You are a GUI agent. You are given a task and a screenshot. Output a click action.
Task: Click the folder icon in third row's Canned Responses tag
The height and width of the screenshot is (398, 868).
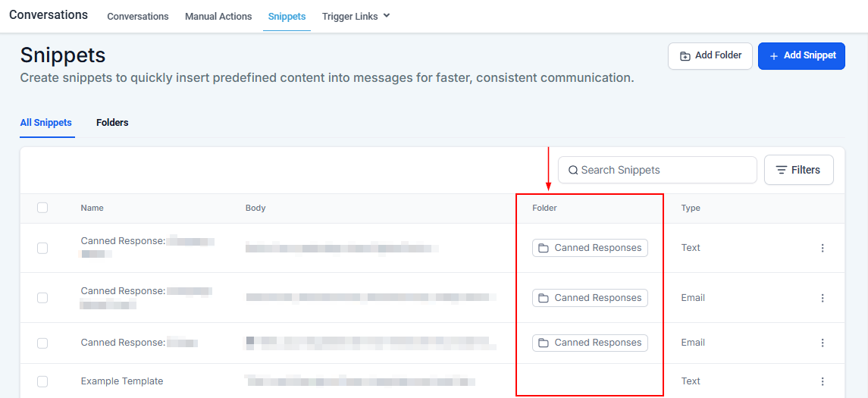pos(543,343)
